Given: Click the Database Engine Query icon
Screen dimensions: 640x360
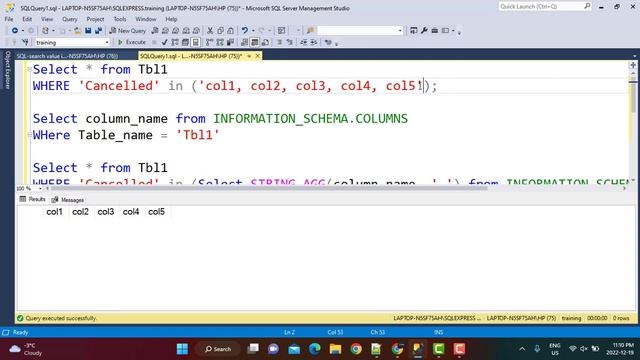Looking at the screenshot, I should pyautogui.click(x=155, y=31).
